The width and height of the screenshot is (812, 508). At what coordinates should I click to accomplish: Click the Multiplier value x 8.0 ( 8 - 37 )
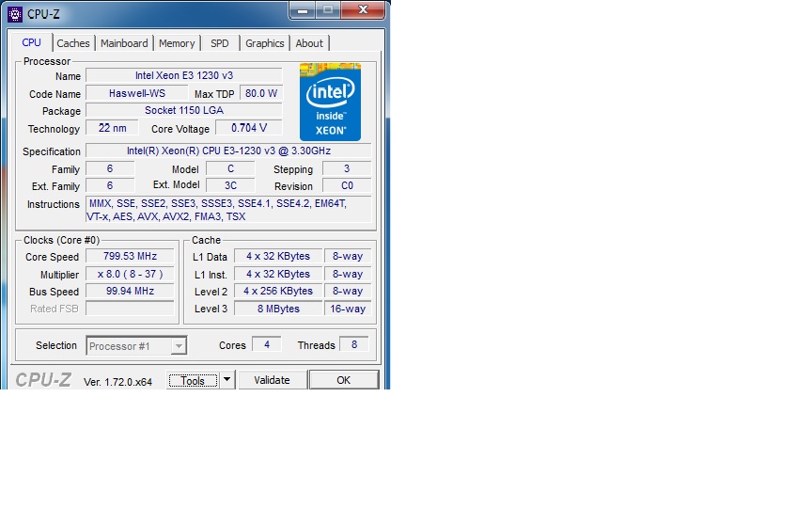[130, 274]
